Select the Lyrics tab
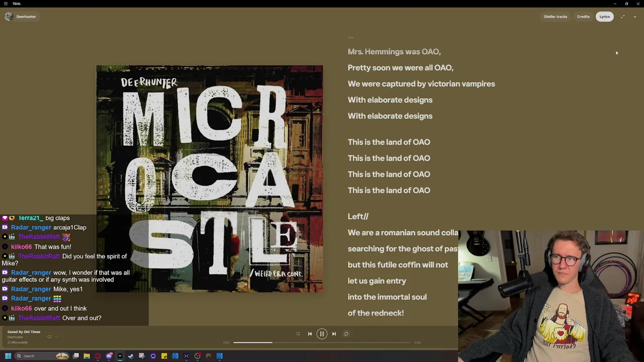644x362 pixels. point(604,17)
